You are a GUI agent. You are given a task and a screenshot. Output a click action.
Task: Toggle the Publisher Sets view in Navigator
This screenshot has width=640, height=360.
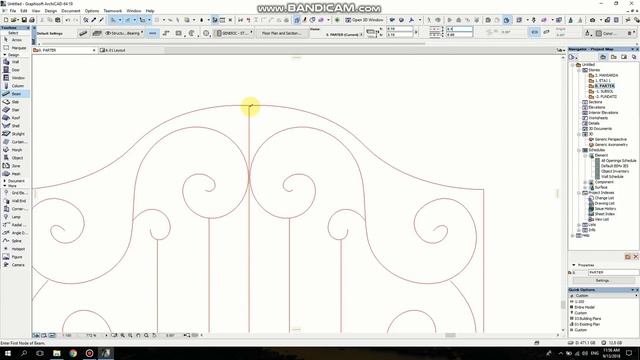[634, 57]
